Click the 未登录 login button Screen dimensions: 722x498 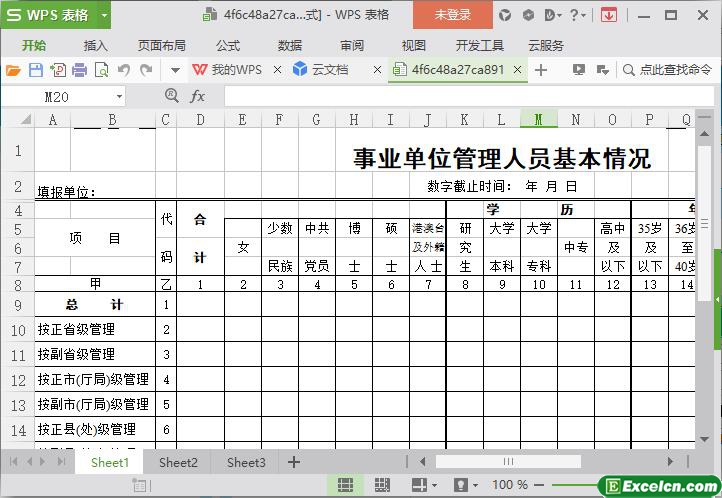(x=452, y=15)
